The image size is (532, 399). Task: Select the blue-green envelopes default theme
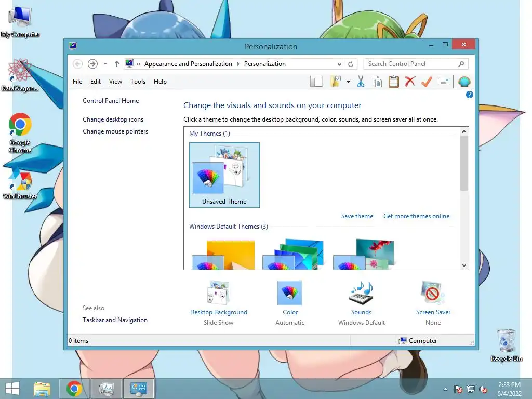pos(293,255)
